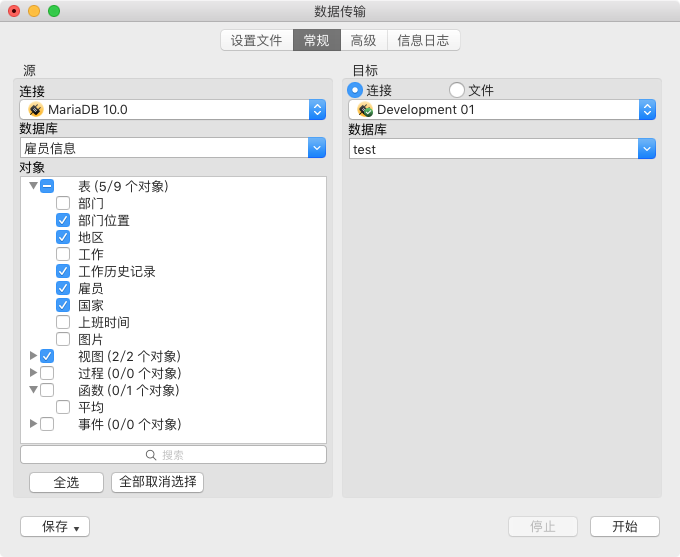Switch to the 设置文件 tab
Screen dimensions: 680x557
[256, 40]
